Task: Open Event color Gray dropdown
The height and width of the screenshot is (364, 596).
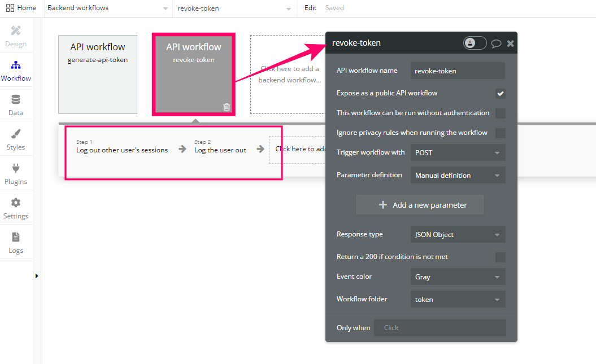Action: (x=458, y=277)
